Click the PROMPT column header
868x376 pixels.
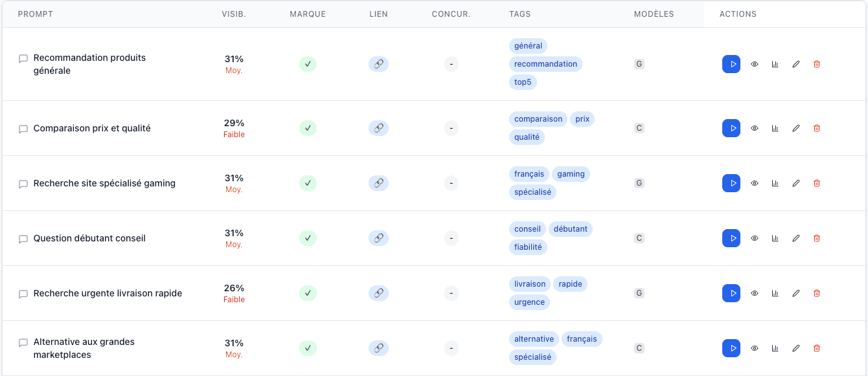click(36, 14)
